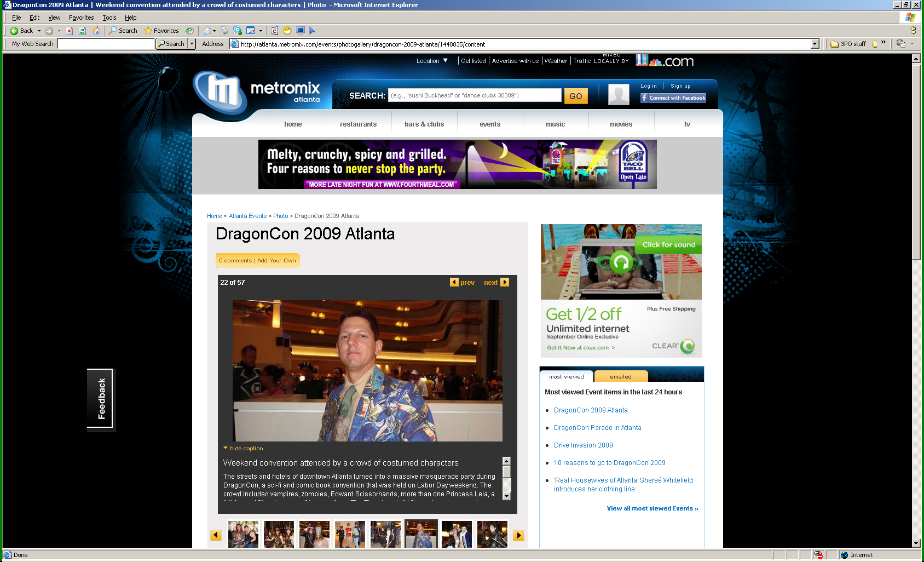The image size is (924, 562).
Task: Click the metromix search text field
Action: (475, 95)
